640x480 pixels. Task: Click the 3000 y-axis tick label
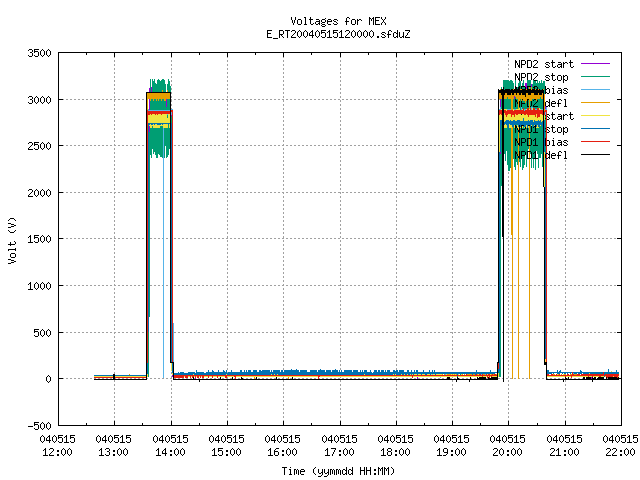tap(40, 100)
